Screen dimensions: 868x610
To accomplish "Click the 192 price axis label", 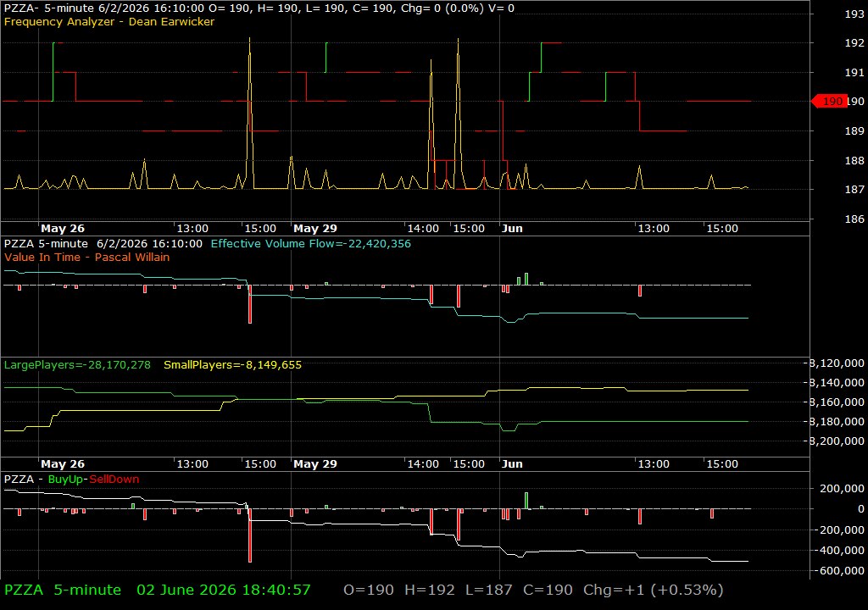I will point(854,42).
